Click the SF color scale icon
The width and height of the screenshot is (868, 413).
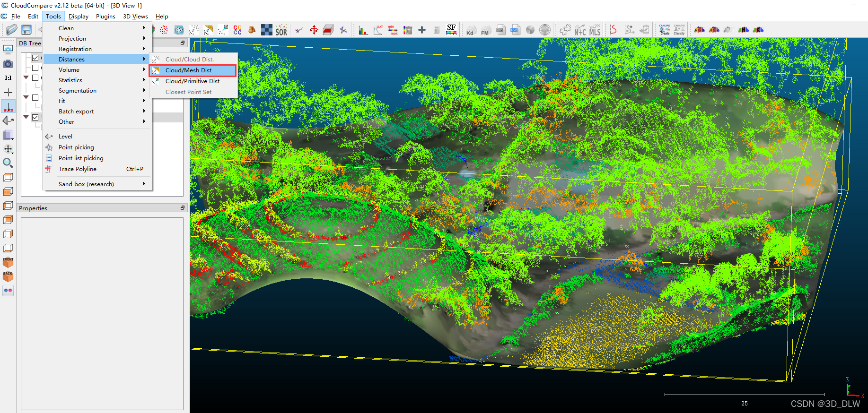pos(451,30)
